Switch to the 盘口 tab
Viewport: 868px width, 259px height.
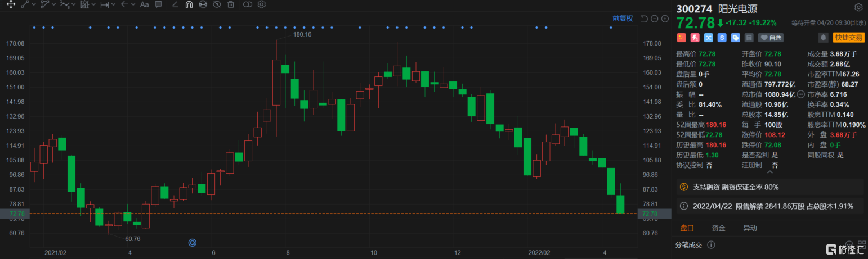(687, 228)
